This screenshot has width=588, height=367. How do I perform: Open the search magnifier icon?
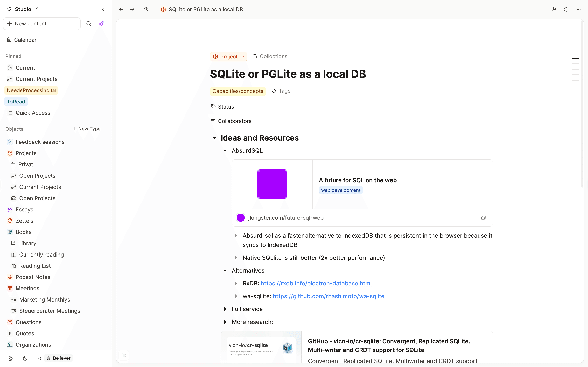(89, 23)
